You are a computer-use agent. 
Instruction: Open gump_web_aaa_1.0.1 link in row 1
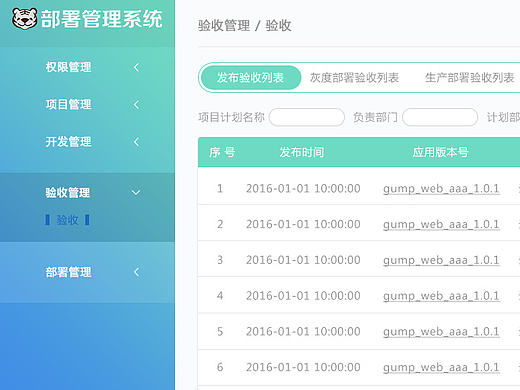click(441, 189)
